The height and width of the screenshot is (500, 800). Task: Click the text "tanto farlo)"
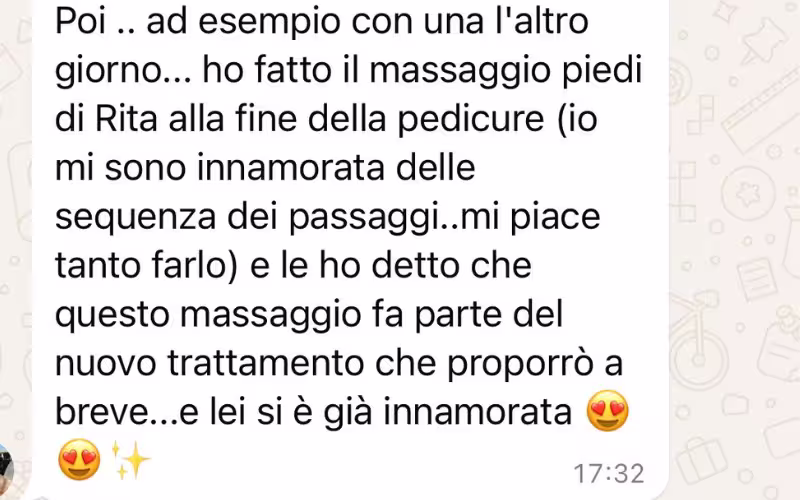[146, 266]
